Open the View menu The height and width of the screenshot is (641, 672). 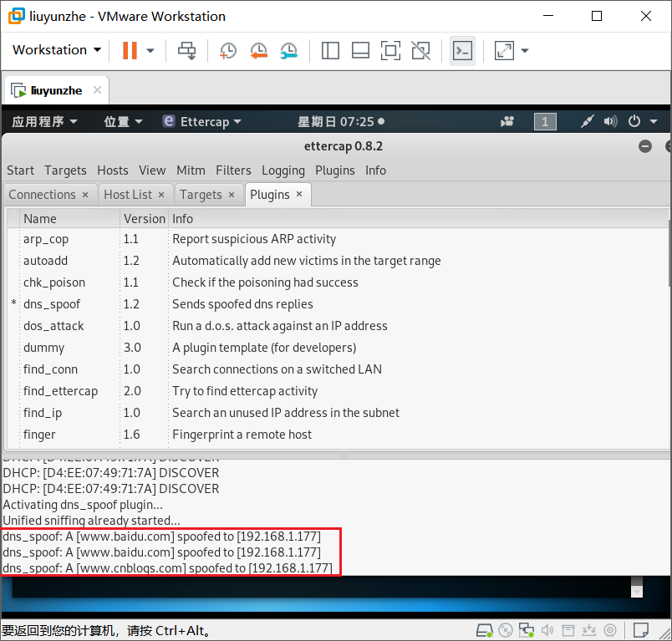click(x=152, y=170)
